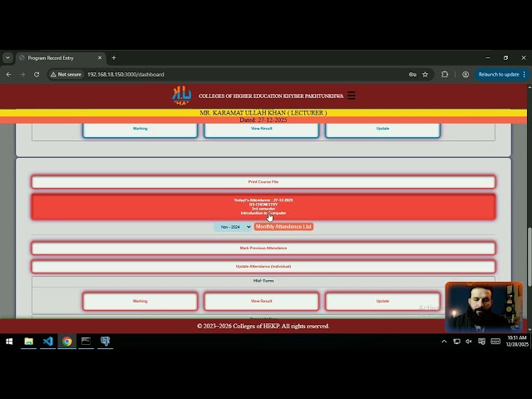532x399 pixels.
Task: Click Print Course File button
Action: pos(264,182)
